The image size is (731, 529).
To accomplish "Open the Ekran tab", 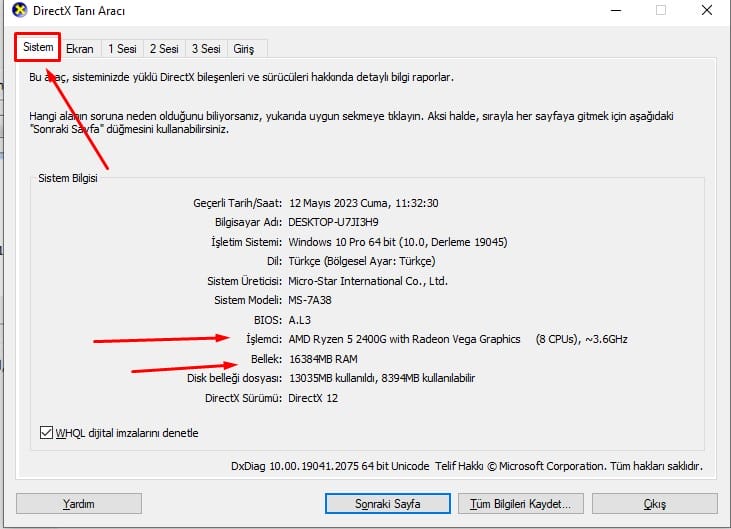I will tap(80, 48).
